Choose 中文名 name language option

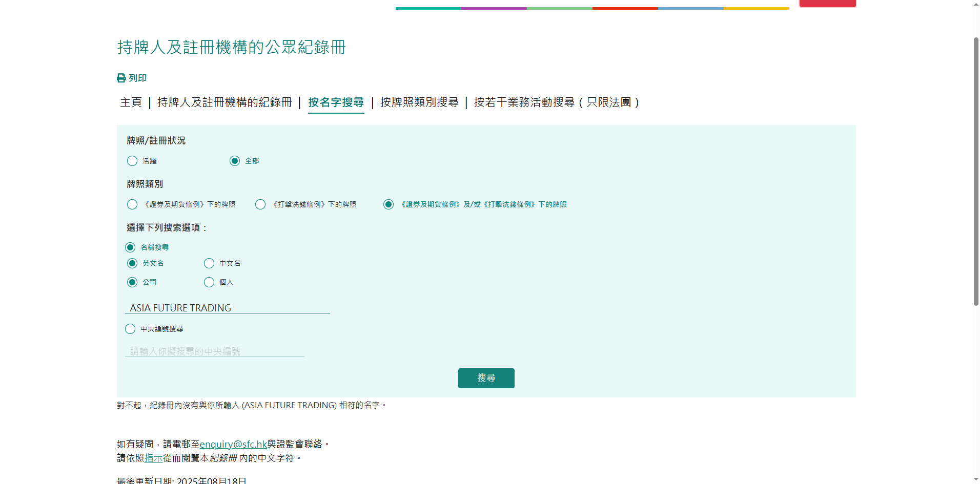click(209, 263)
